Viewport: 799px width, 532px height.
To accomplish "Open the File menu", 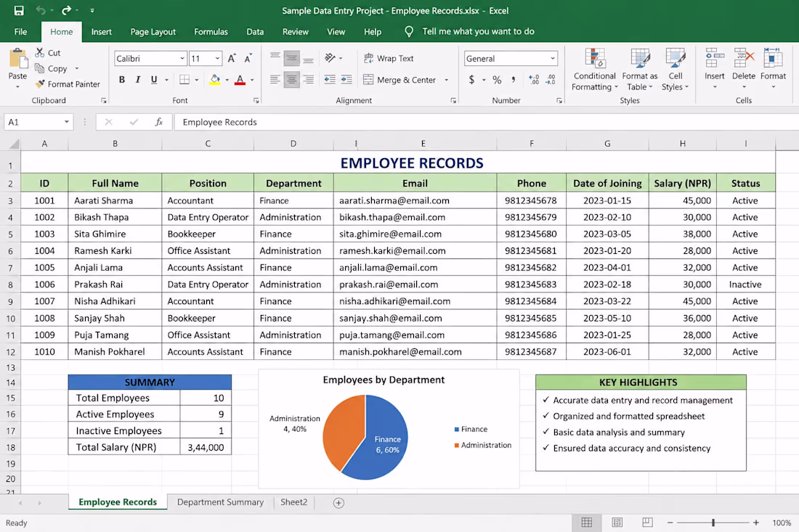I will (20, 31).
